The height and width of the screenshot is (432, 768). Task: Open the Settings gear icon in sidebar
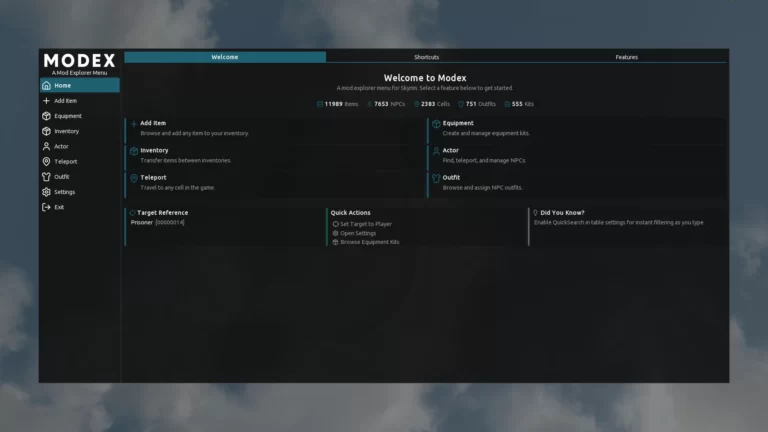(46, 192)
